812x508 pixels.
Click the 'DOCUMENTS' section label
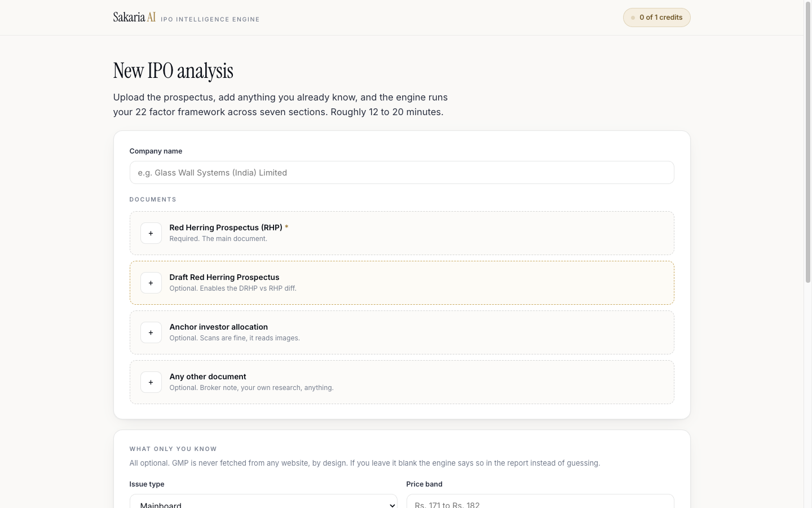click(x=153, y=200)
